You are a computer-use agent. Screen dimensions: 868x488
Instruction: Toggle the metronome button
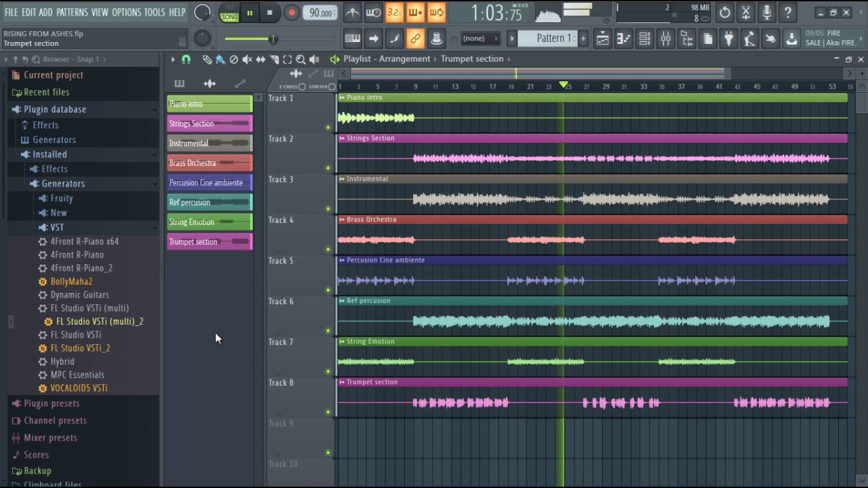(x=352, y=12)
